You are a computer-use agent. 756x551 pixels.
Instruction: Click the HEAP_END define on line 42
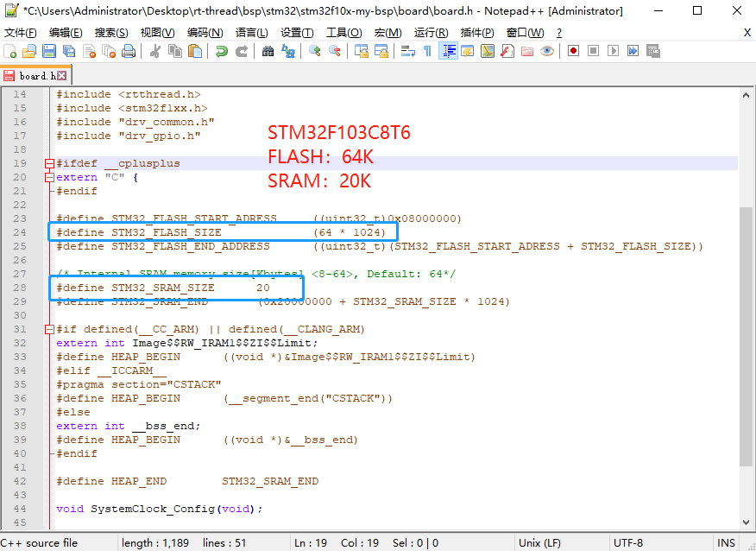[139, 481]
